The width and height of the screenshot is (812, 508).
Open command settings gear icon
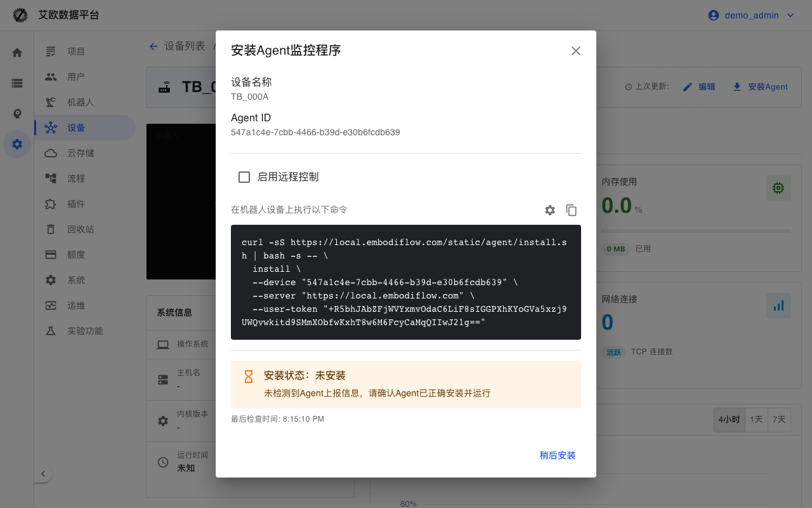pos(550,210)
